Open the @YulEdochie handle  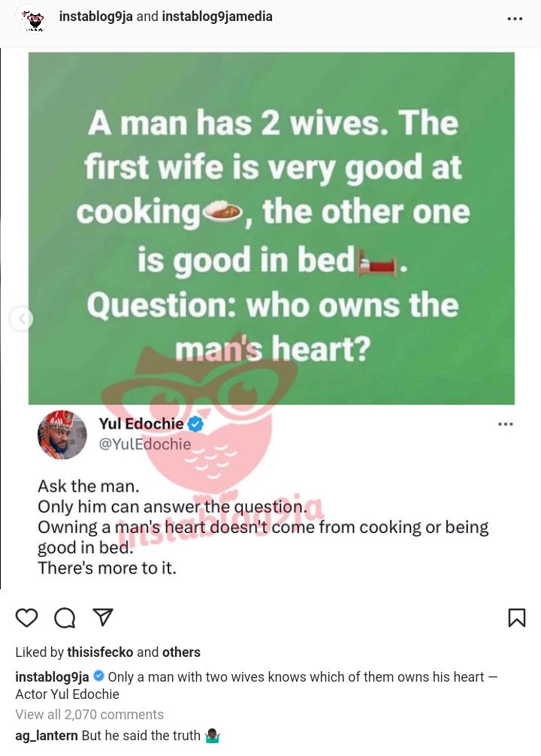pos(145,444)
